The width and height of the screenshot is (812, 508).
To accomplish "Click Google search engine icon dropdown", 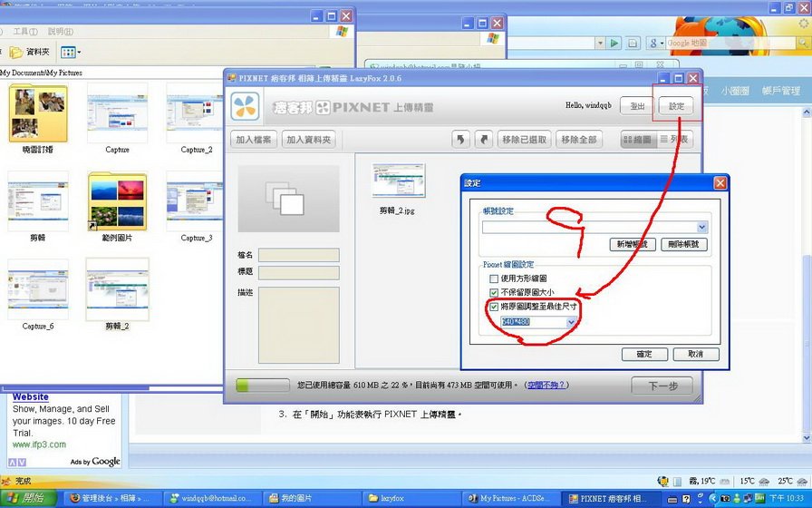I will [656, 43].
